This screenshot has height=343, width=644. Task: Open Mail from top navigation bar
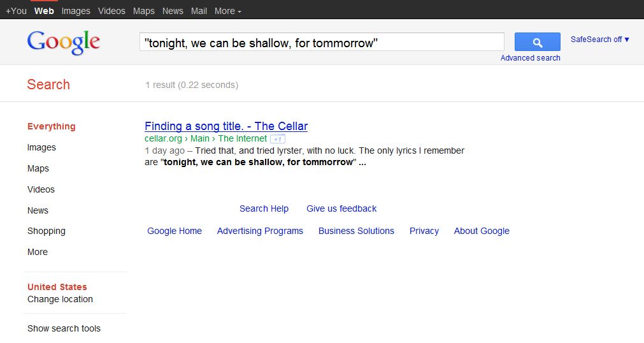pyautogui.click(x=199, y=11)
